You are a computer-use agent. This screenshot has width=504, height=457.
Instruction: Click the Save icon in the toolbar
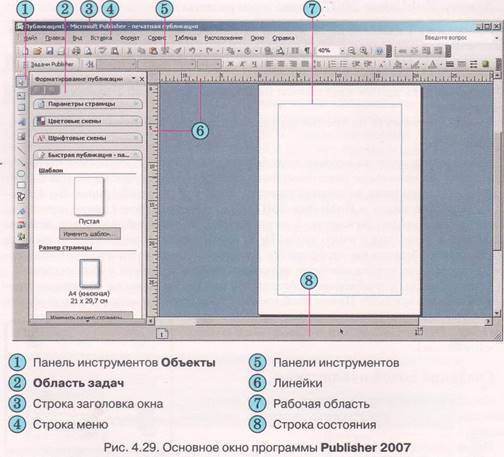coord(50,51)
